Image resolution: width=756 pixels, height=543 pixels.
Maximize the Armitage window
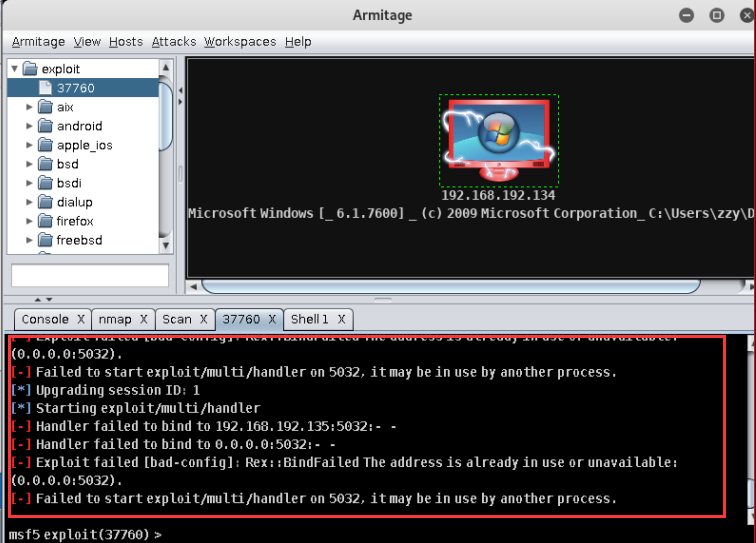point(716,15)
